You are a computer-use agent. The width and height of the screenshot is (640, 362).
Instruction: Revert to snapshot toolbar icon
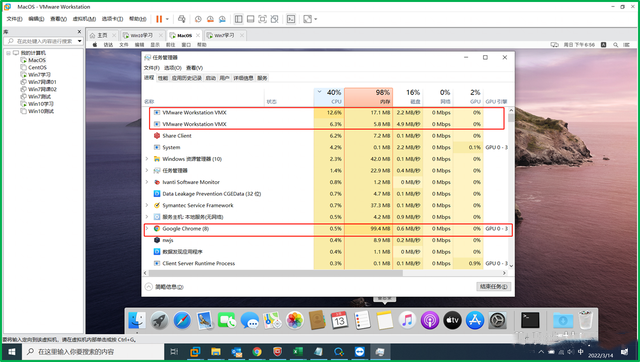(210, 19)
